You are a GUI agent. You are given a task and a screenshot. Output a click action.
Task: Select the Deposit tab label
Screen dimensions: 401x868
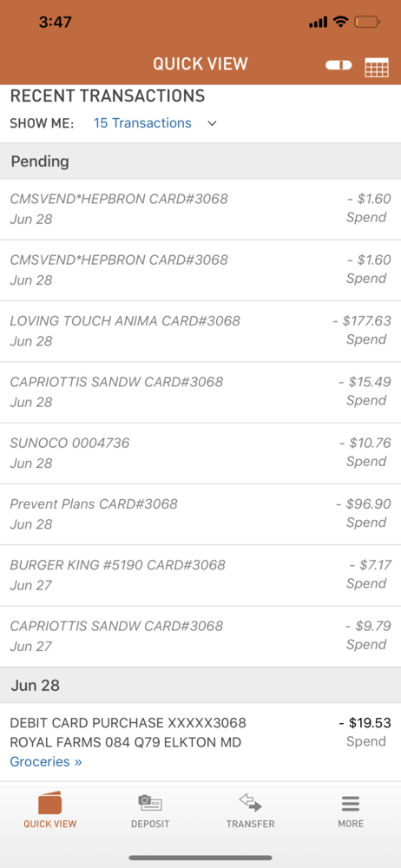(x=150, y=824)
